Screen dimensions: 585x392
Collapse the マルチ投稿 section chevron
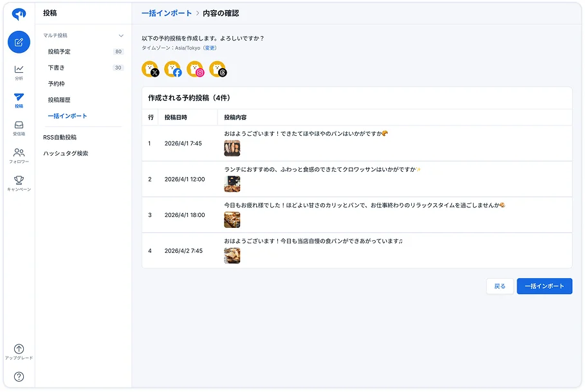[120, 35]
